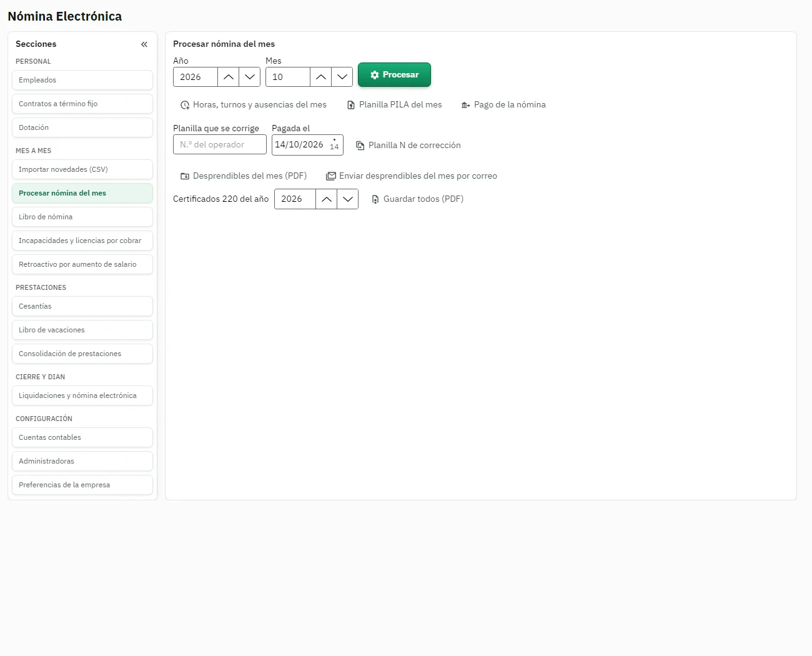Open the Dotación section
The width and height of the screenshot is (812, 656).
point(82,127)
